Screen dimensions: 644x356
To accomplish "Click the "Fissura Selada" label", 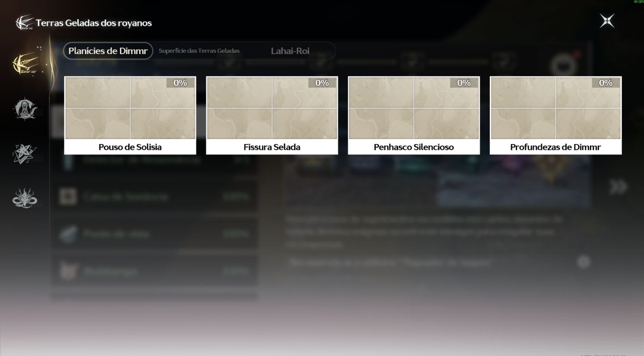I will point(272,147).
